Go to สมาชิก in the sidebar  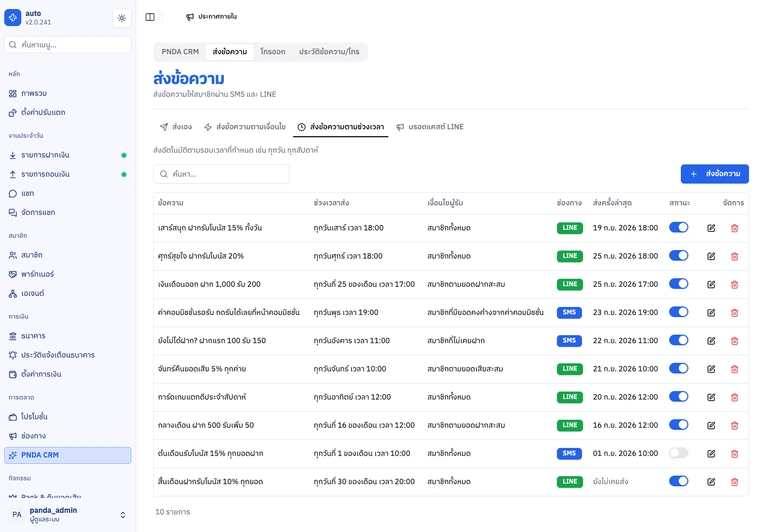[x=68, y=255]
